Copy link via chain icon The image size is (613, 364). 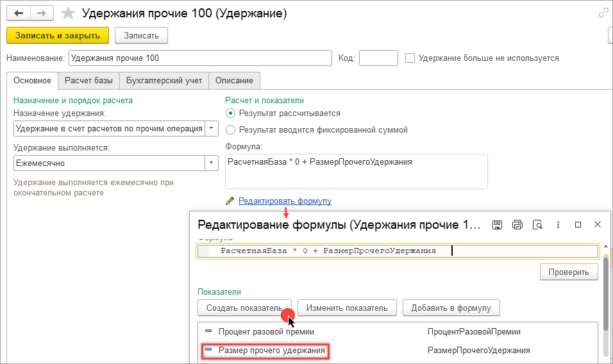[603, 12]
